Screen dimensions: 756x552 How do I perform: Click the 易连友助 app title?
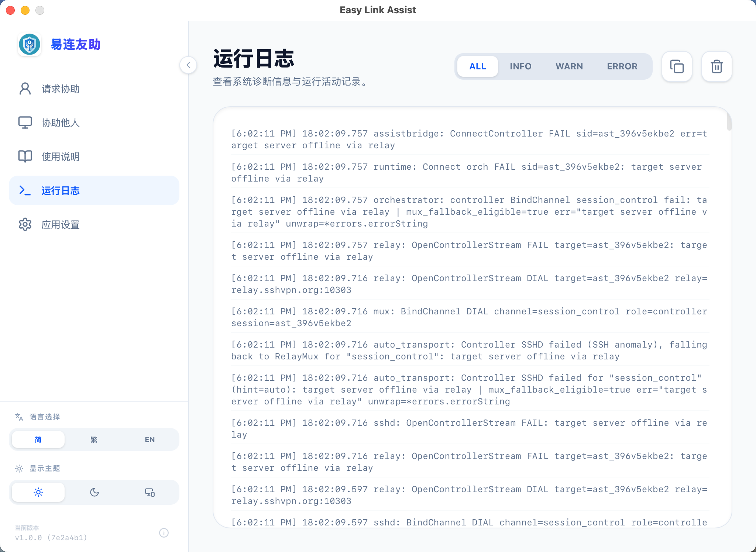(x=76, y=45)
